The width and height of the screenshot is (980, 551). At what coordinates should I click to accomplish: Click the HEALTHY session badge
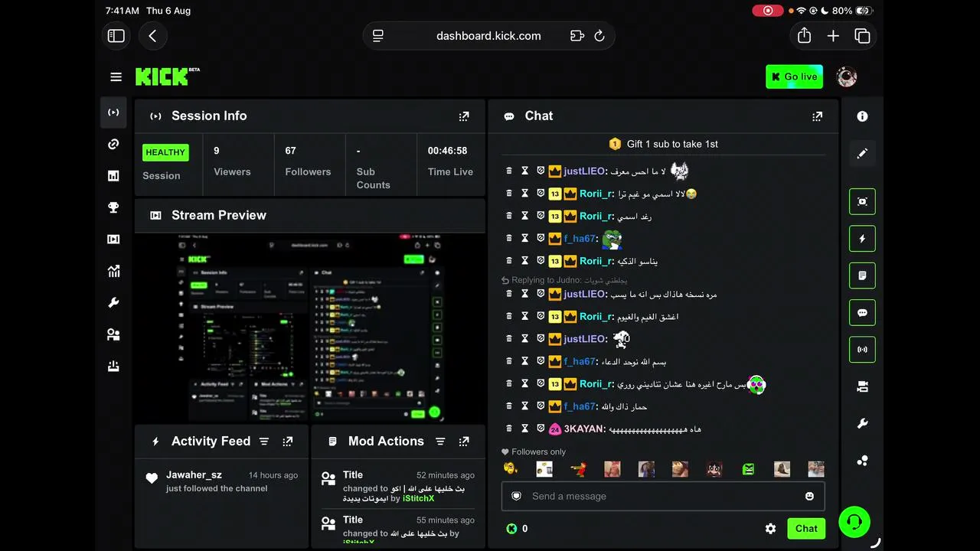[x=165, y=152]
